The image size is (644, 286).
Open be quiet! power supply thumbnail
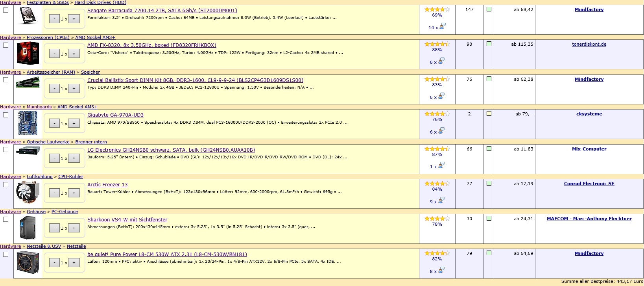point(28,262)
